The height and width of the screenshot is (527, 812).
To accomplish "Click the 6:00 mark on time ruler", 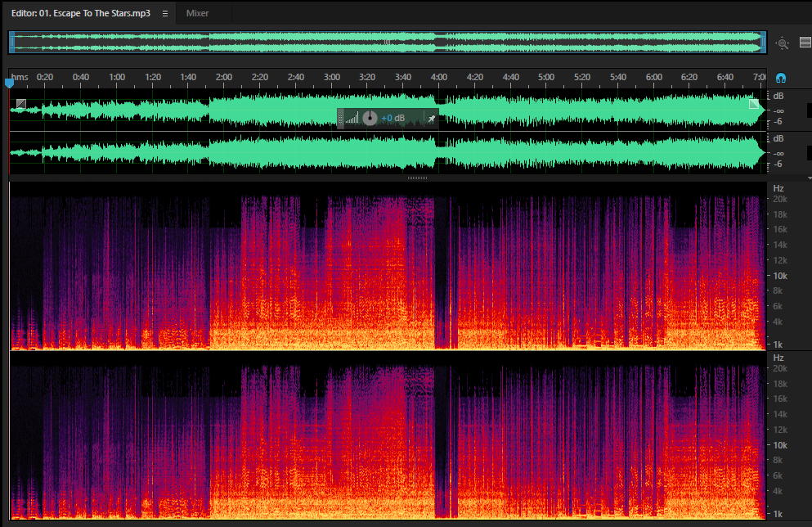I will [x=653, y=77].
